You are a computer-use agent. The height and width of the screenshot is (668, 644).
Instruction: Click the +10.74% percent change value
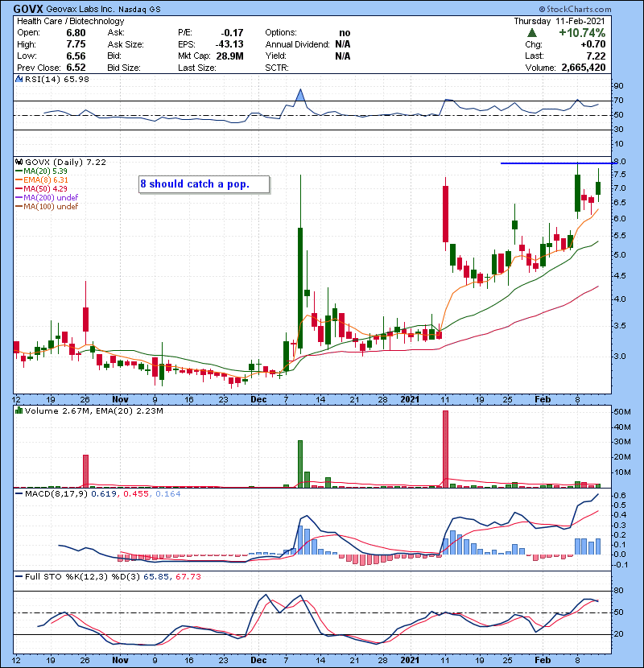[582, 33]
